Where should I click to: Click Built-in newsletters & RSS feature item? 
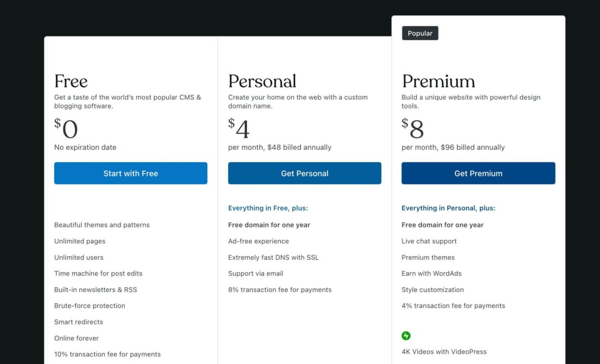(x=96, y=289)
